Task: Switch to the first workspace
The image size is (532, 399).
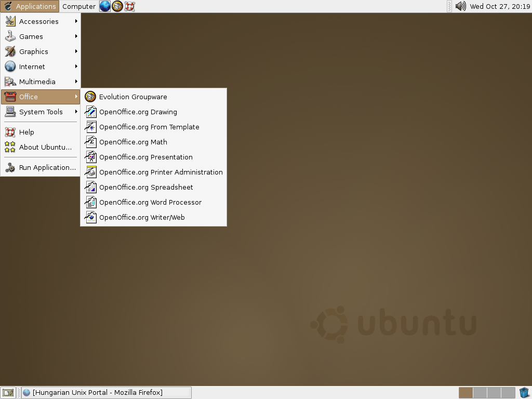Action: pos(466,393)
